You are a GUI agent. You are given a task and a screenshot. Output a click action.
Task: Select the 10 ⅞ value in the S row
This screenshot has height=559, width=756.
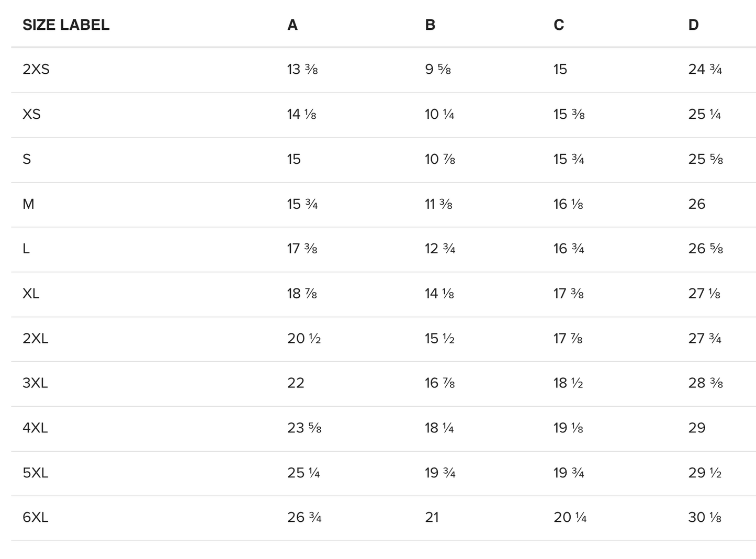coord(440,159)
